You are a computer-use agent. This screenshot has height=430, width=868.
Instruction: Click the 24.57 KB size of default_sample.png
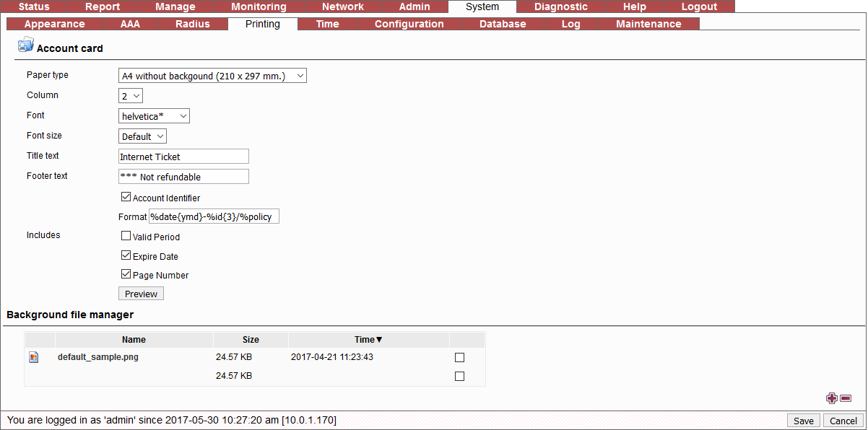pos(234,357)
